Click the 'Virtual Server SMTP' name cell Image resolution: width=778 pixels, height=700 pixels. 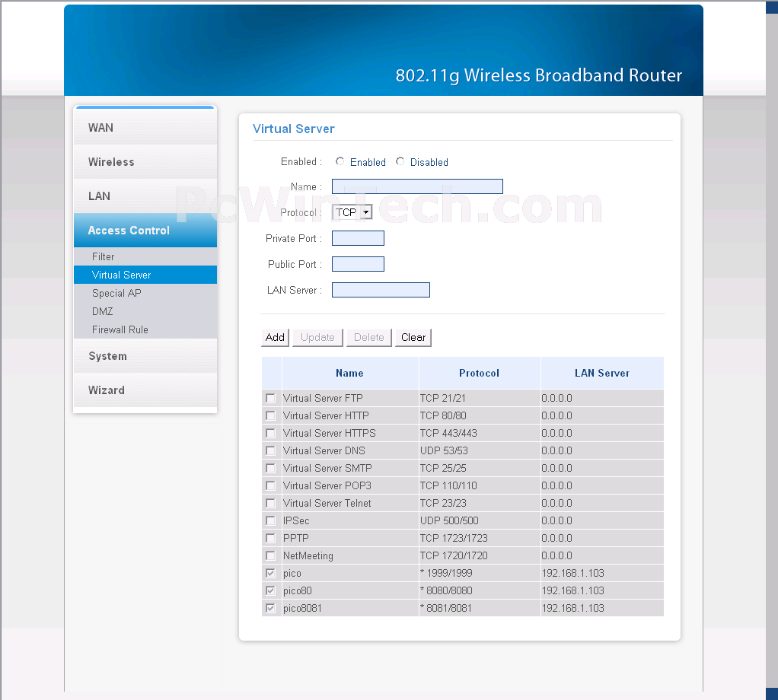pyautogui.click(x=350, y=468)
